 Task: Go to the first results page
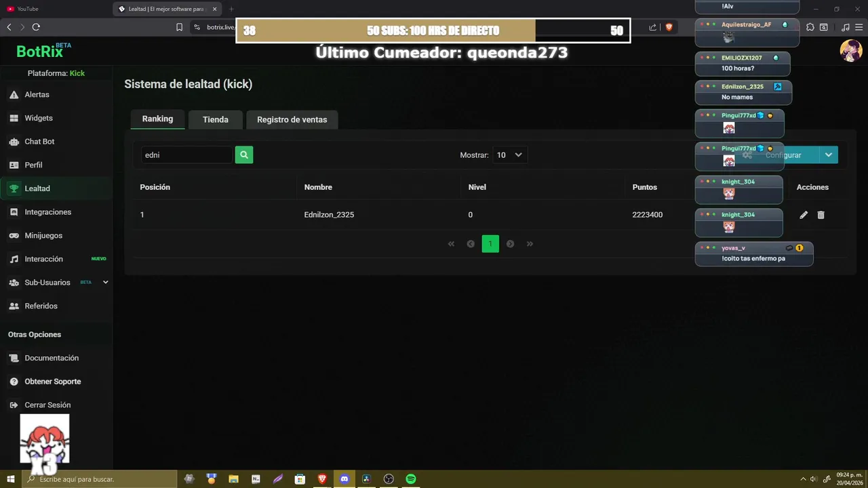pyautogui.click(x=451, y=244)
